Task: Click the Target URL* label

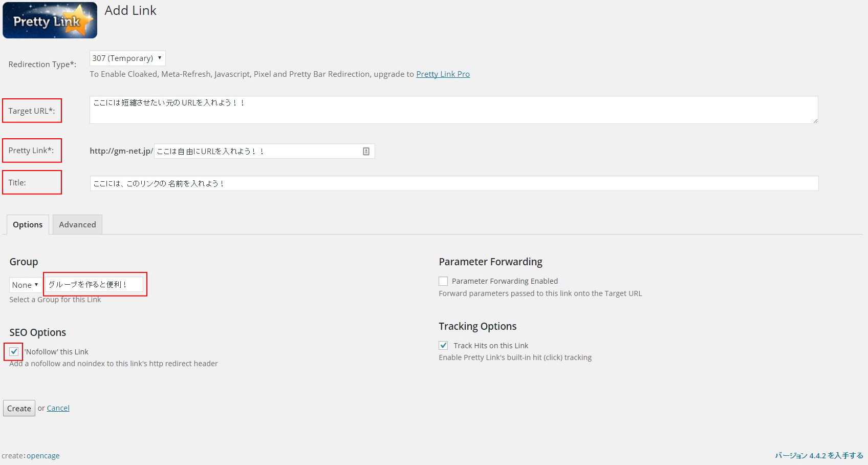Action: [32, 111]
